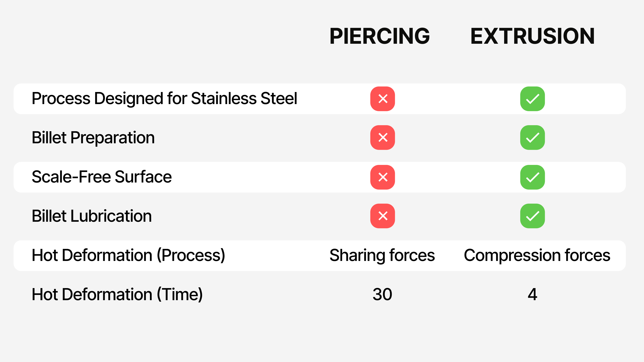Click the EXTRUSION column header
This screenshot has width=644, height=362.
533,36
